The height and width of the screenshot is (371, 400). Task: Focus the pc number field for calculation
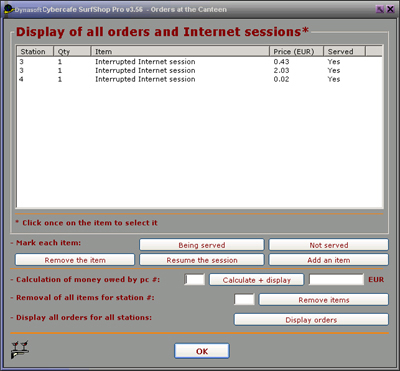pos(195,280)
